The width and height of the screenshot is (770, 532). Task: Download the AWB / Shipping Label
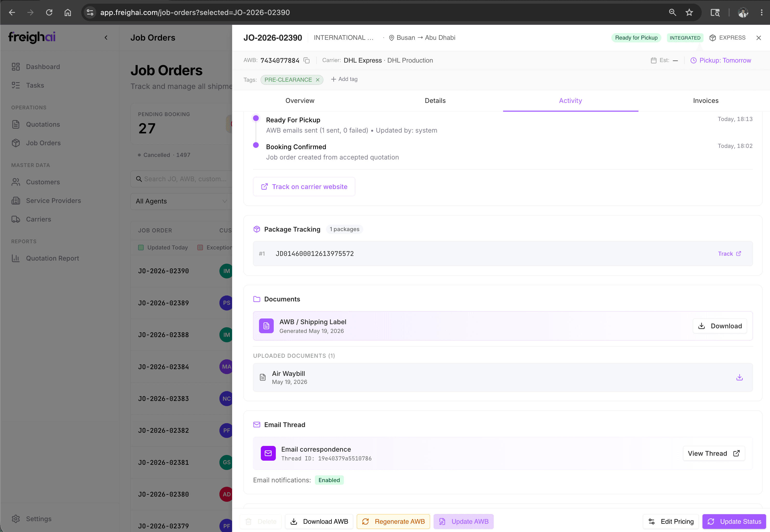click(x=720, y=326)
